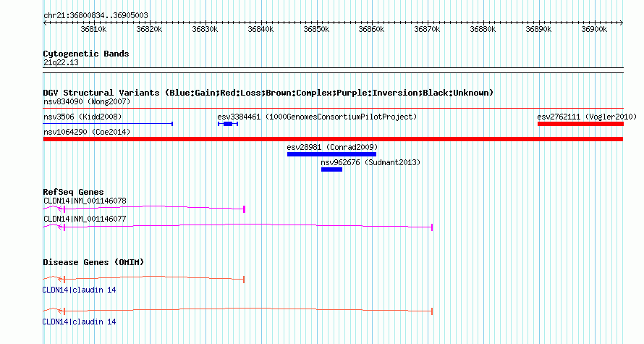Viewport: 644px width, 344px height.
Task: Select the CLDN14|NM_001146077 gene label
Action: [85, 219]
